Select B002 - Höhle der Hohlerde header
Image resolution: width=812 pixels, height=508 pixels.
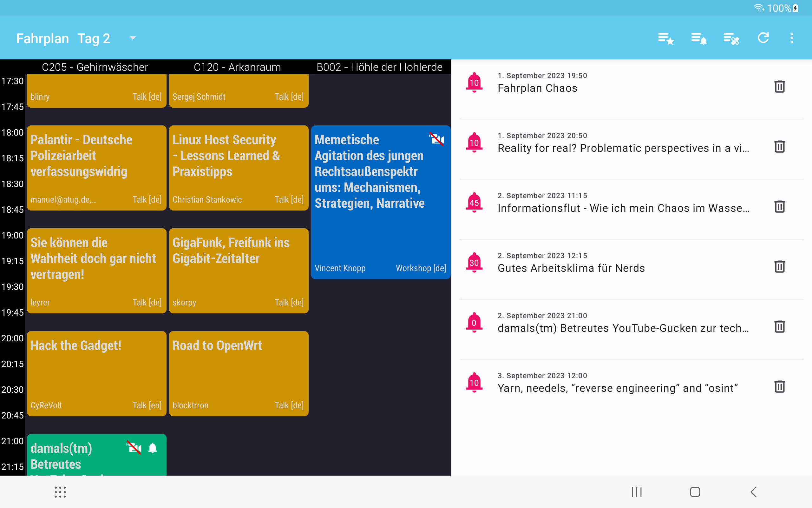tap(379, 67)
